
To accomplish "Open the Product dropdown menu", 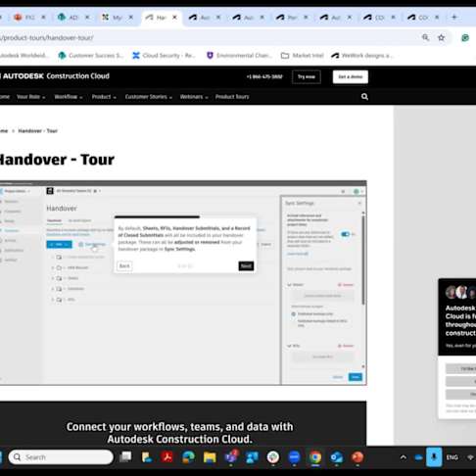I will click(104, 97).
